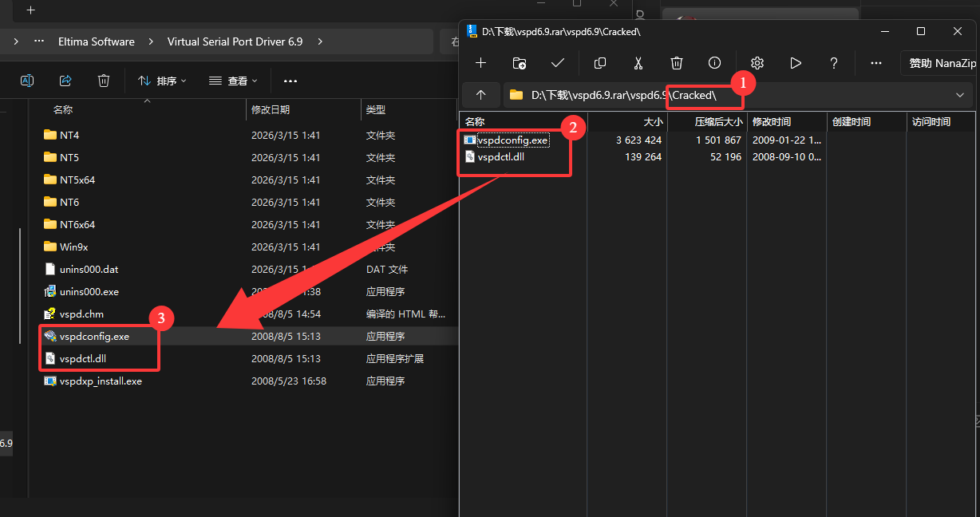980x517 pixels.
Task: Click the Extract icon in NanaZip toolbar
Action: tap(520, 63)
